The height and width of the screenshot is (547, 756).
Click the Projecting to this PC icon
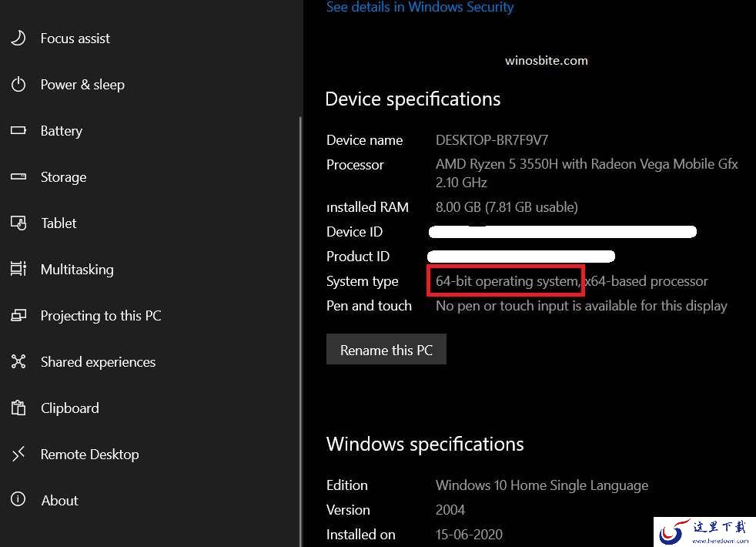(18, 315)
